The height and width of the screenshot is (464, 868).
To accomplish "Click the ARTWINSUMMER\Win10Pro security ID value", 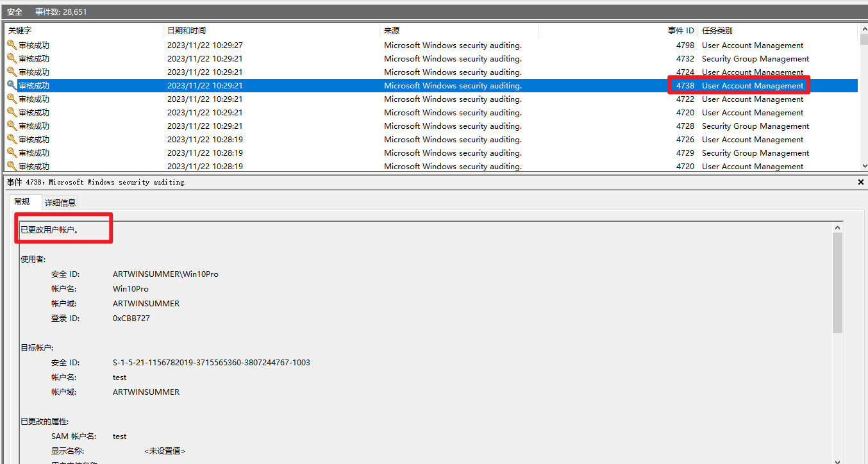I will [x=165, y=274].
